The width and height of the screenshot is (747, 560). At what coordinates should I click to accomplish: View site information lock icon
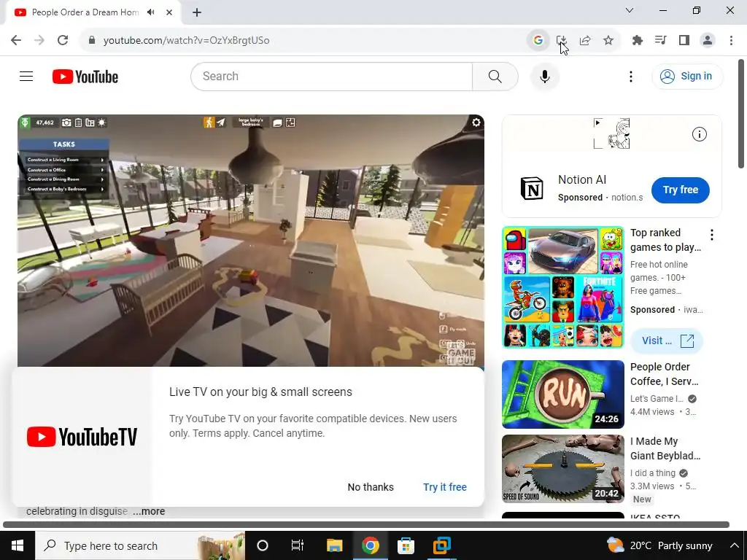pos(92,40)
